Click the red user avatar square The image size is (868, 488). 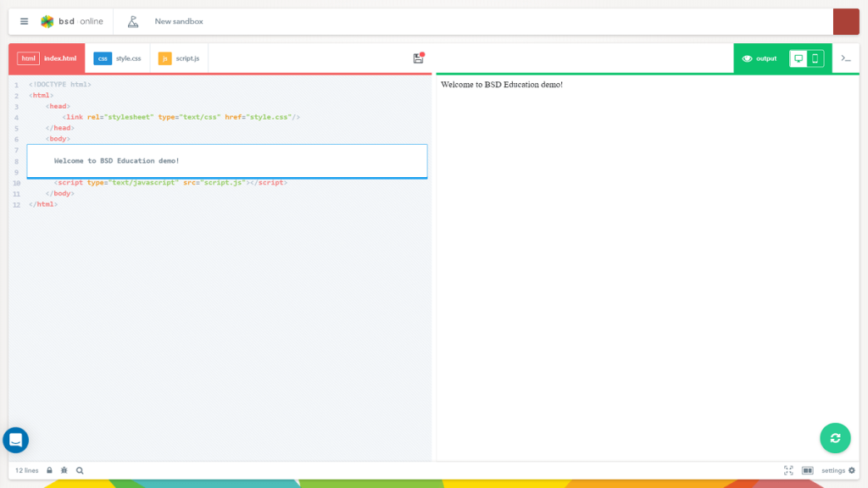point(846,21)
